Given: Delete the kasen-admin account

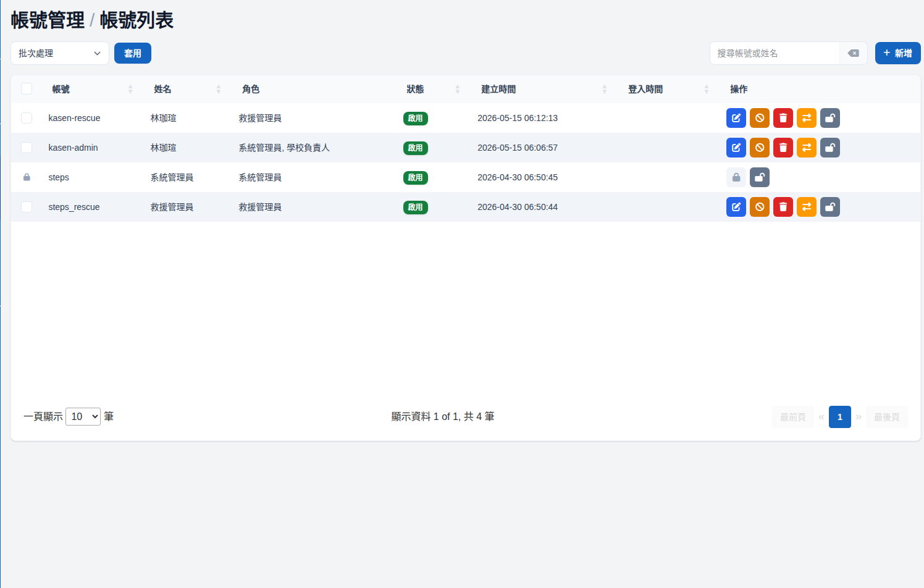Looking at the screenshot, I should 783,148.
